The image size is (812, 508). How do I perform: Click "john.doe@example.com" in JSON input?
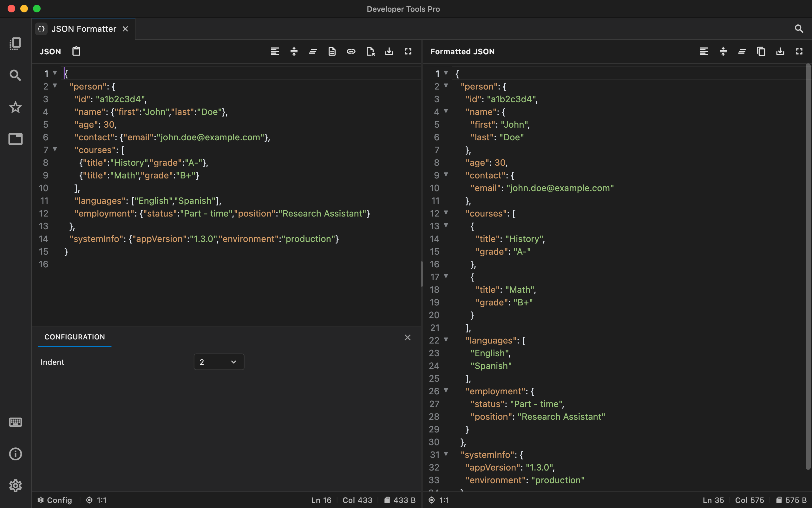coord(210,137)
